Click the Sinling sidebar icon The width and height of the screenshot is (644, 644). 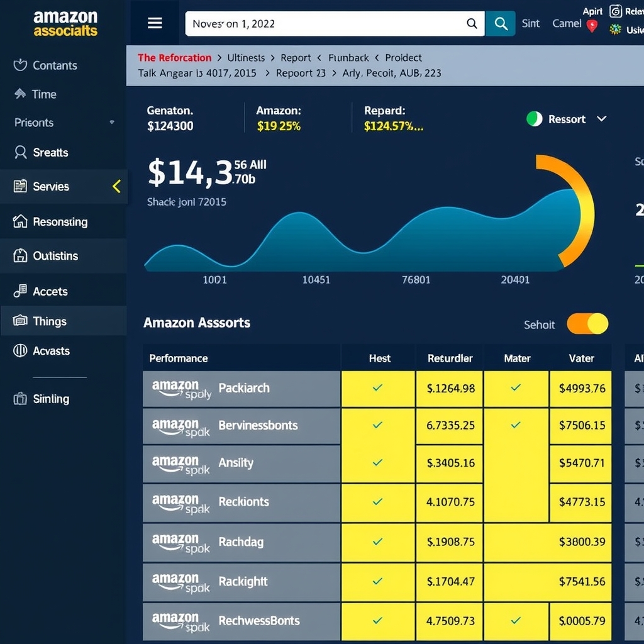[20, 398]
